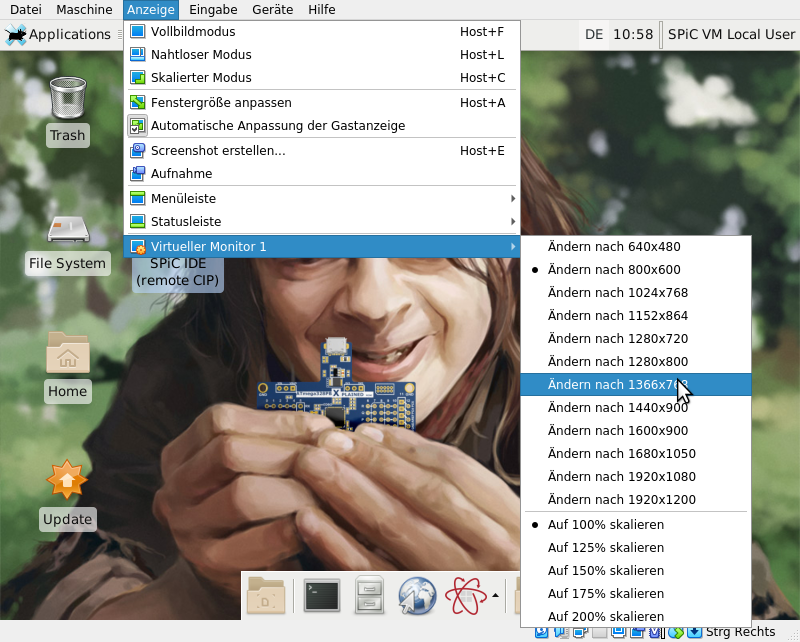Open the file cabinet icon in dock
The image size is (800, 642).
[x=369, y=596]
